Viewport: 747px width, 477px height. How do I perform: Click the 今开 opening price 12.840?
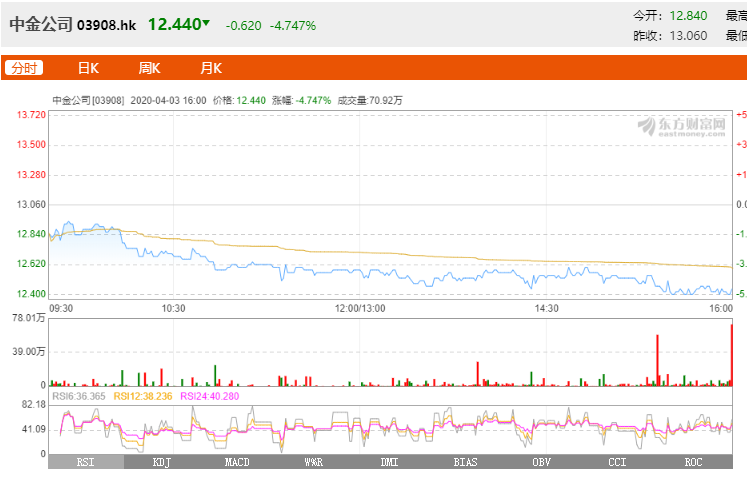click(688, 16)
